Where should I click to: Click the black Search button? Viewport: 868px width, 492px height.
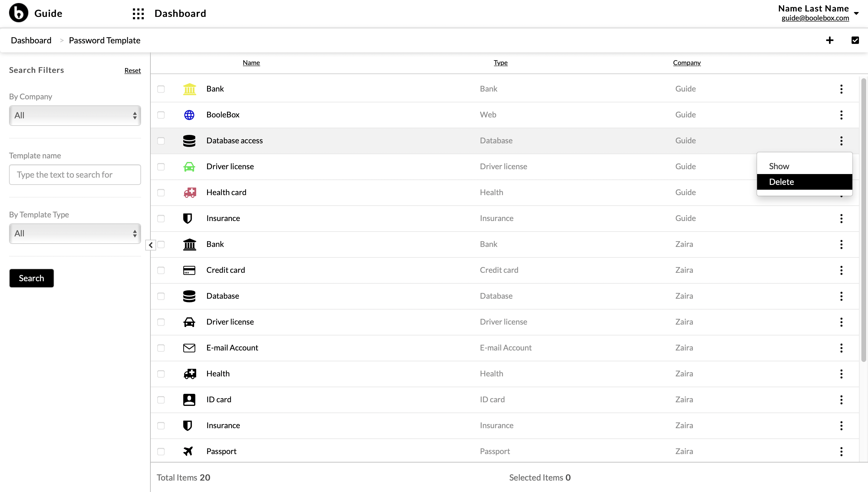click(x=31, y=278)
